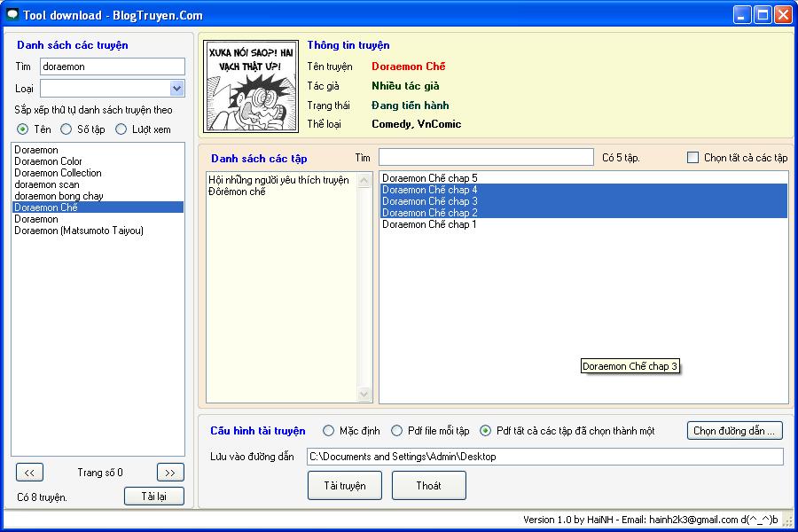798x532 pixels.
Task: Minimize the Tool download window
Action: tap(742, 14)
